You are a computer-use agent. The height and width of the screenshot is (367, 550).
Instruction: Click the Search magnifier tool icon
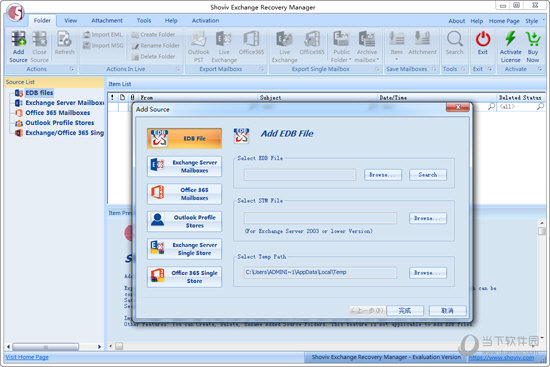coord(455,43)
